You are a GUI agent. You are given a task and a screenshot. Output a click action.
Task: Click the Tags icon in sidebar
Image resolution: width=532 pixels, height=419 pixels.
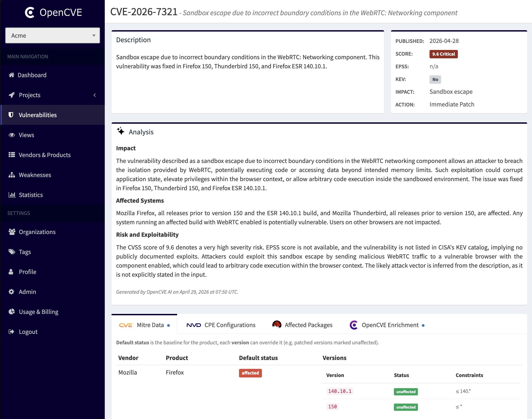(12, 252)
